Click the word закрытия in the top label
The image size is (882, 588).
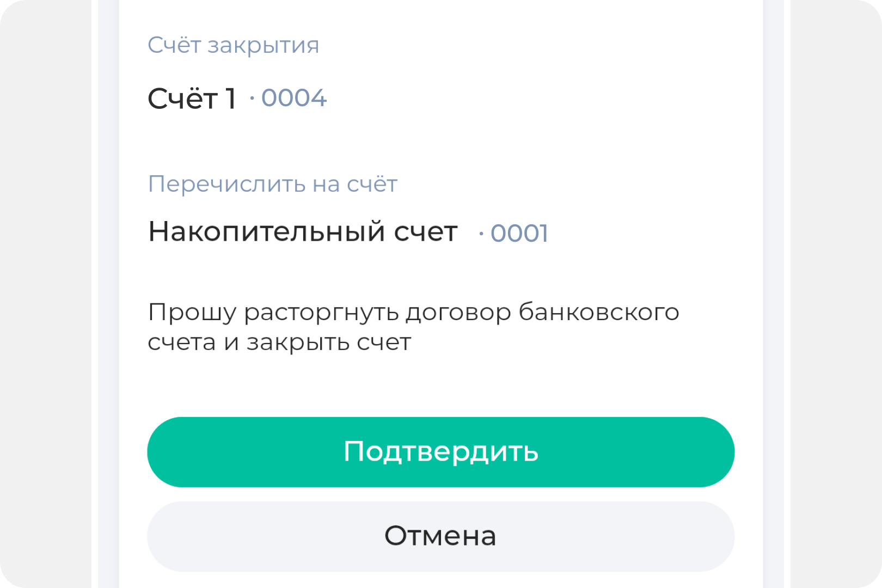click(x=264, y=46)
